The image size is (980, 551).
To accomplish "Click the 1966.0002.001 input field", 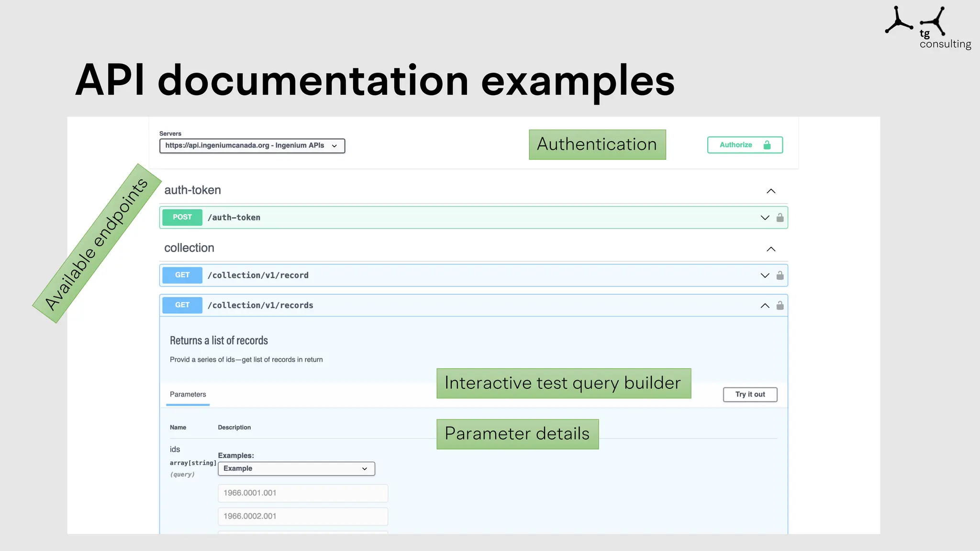I will pyautogui.click(x=303, y=517).
